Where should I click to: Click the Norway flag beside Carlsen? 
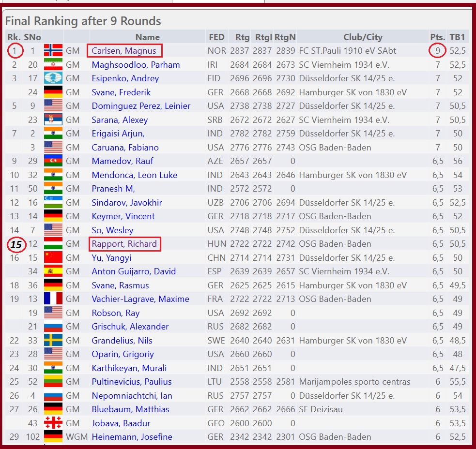pyautogui.click(x=53, y=51)
